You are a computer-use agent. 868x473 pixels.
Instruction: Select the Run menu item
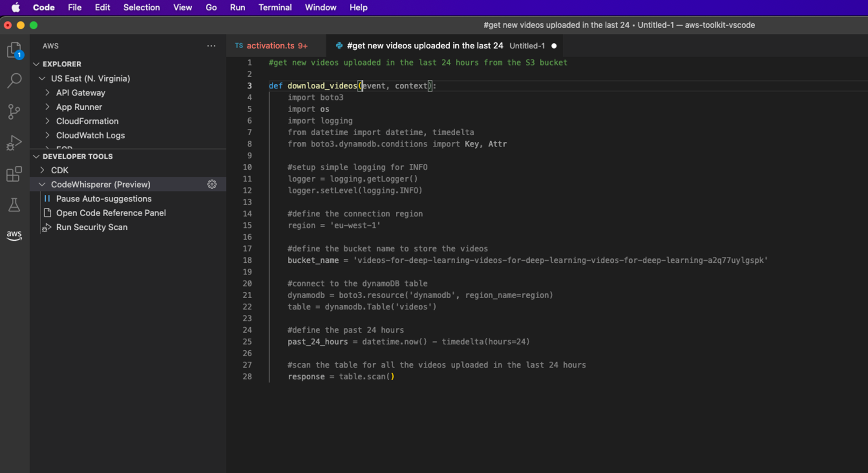point(237,7)
